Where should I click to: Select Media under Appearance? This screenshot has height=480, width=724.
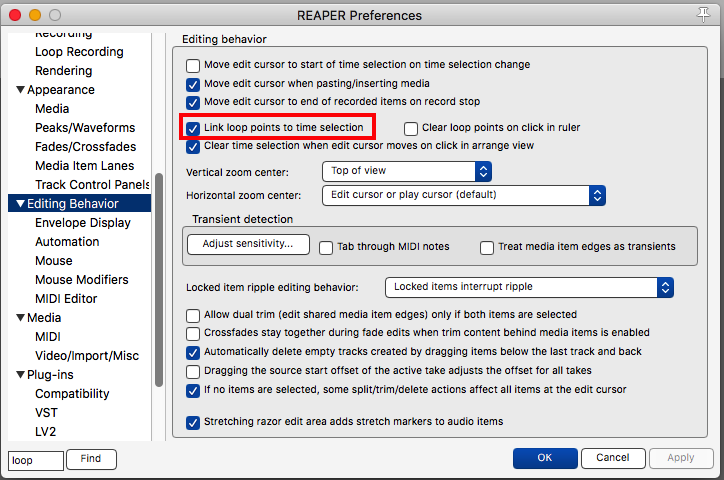pos(52,108)
